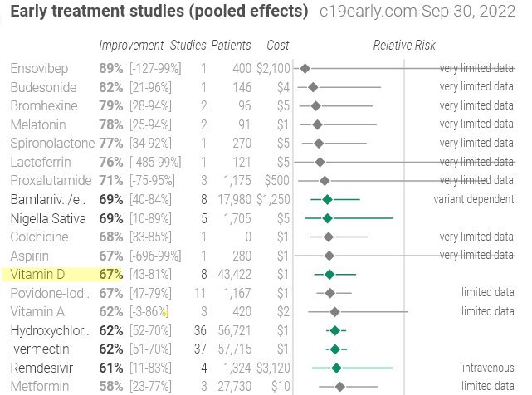Click the green diamond marker for Vitamin D
532x395 pixels.
[329, 274]
